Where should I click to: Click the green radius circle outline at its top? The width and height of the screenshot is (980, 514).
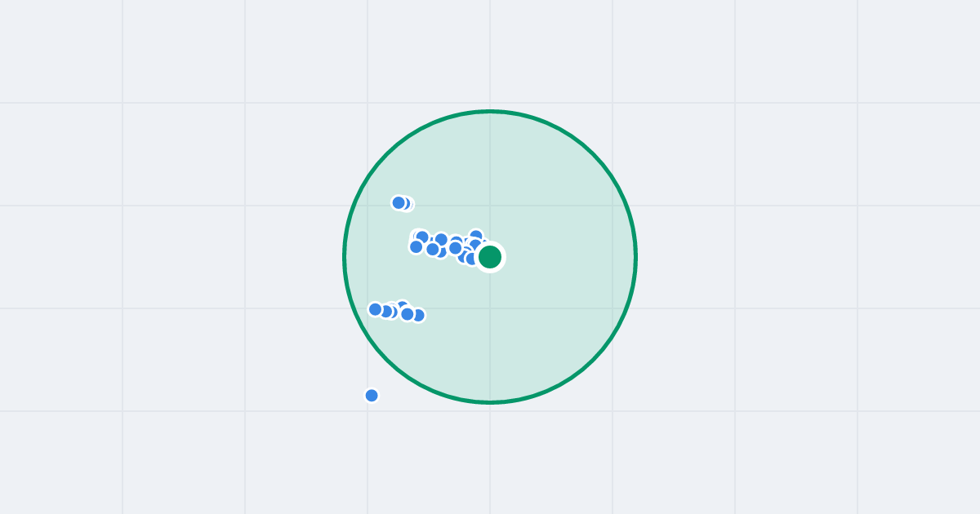pyautogui.click(x=490, y=112)
